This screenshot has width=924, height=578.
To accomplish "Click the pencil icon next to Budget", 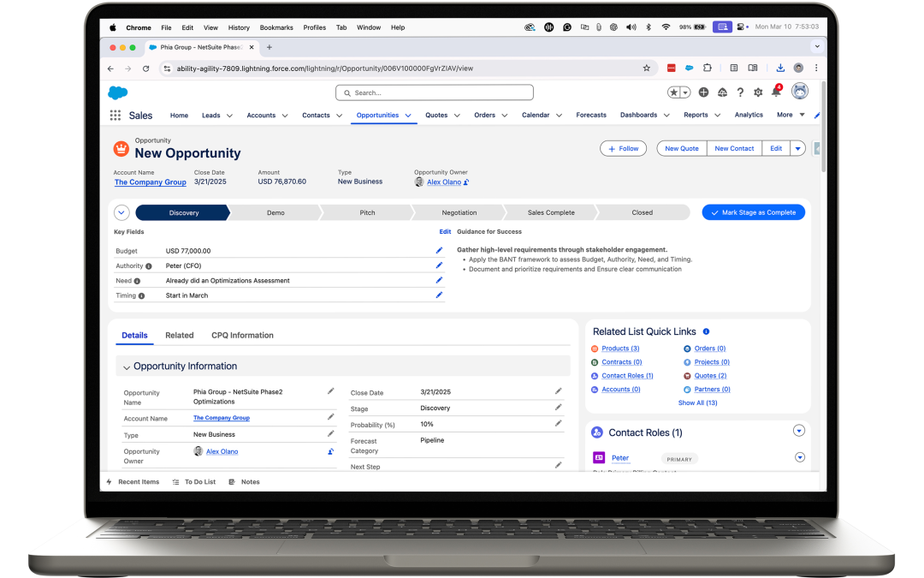I will pos(439,251).
